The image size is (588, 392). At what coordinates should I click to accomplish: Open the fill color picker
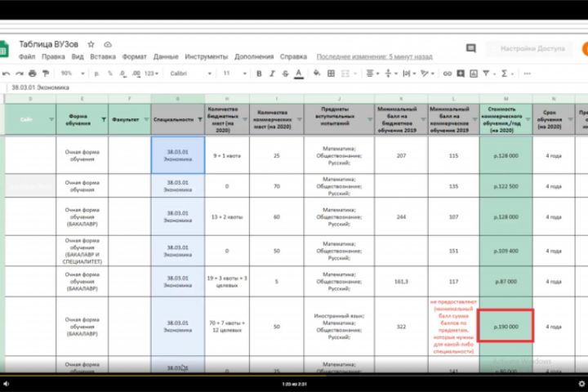coord(317,73)
